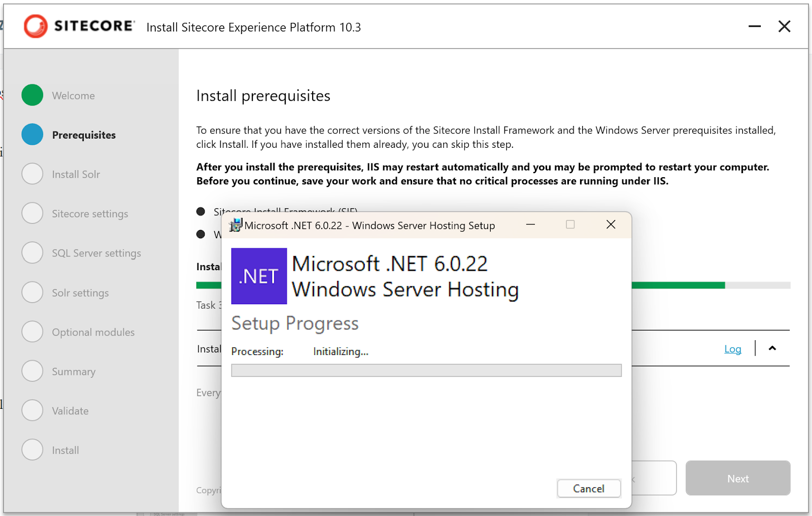
Task: Click the SQL Server settings step circle
Action: 32,252
